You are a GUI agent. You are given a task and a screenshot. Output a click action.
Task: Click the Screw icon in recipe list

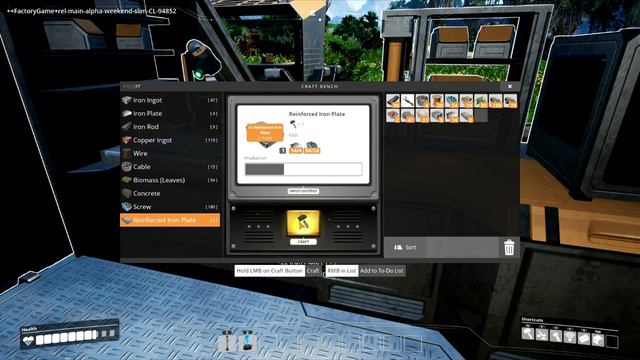click(127, 207)
